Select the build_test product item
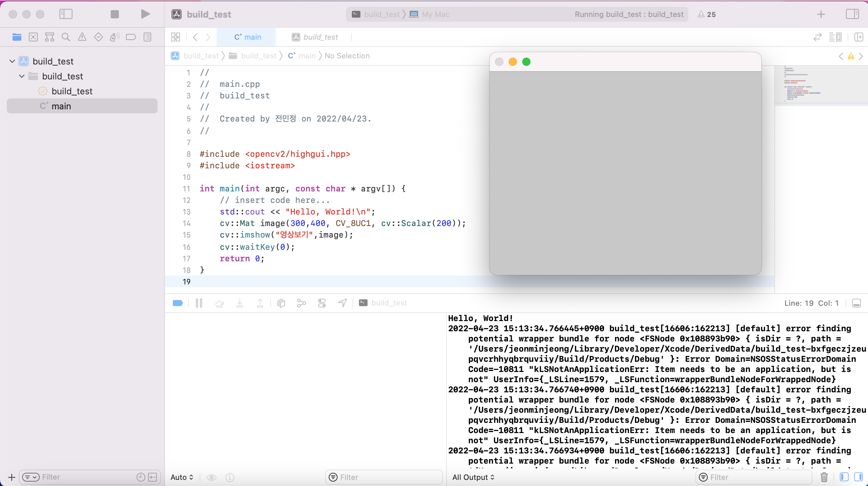This screenshot has height=486, width=868. click(72, 91)
